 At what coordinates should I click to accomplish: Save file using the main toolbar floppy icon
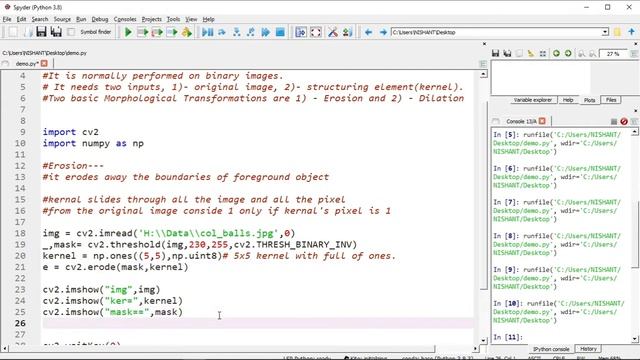[x=41, y=32]
